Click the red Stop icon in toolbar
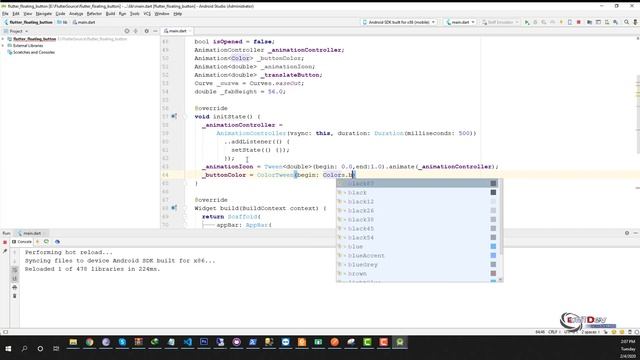 579,22
